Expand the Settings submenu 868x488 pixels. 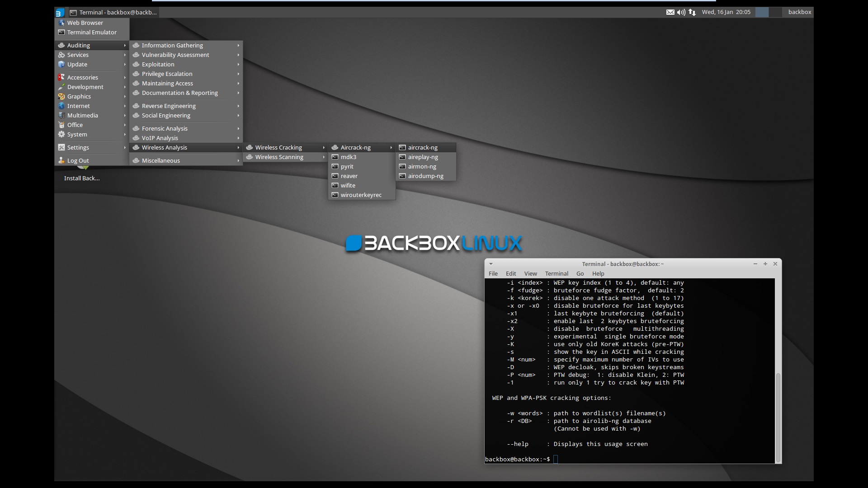click(77, 147)
